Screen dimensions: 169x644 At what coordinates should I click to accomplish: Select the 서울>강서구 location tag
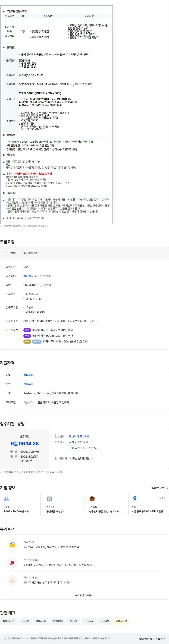click(121, 621)
